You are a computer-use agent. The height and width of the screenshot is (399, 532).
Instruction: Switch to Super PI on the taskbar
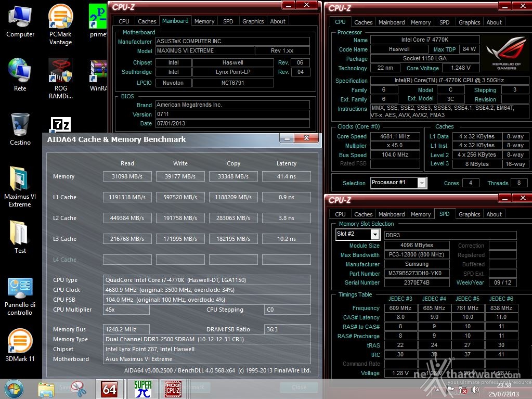tap(143, 389)
